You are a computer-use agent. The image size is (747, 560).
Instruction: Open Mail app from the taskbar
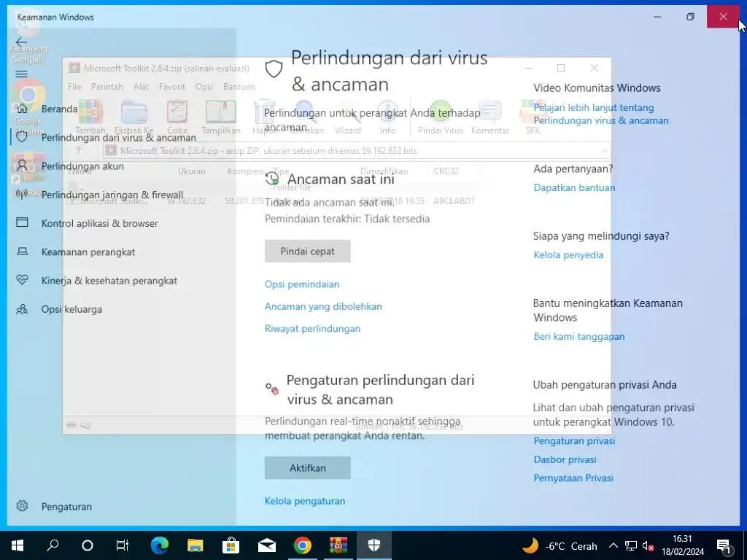click(x=267, y=545)
